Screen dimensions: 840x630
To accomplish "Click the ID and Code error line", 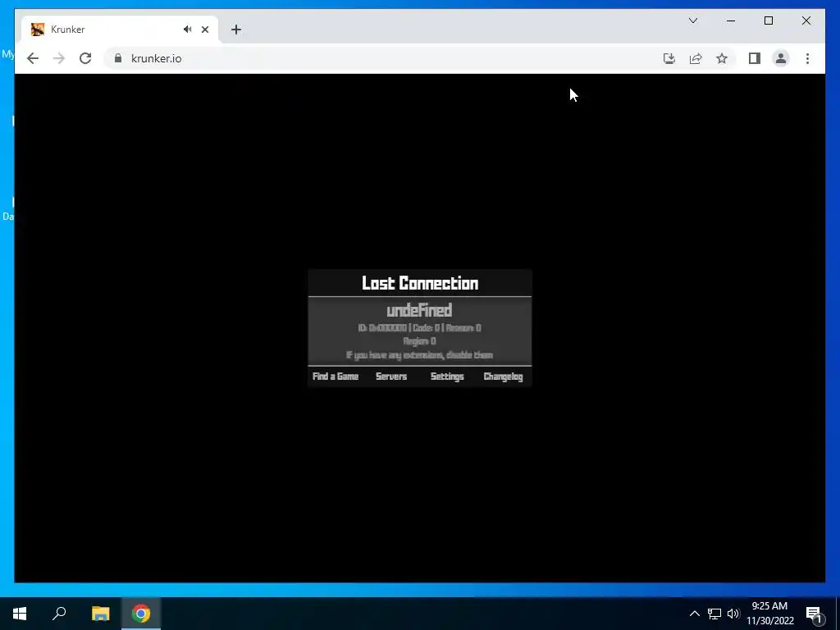I will 419,328.
